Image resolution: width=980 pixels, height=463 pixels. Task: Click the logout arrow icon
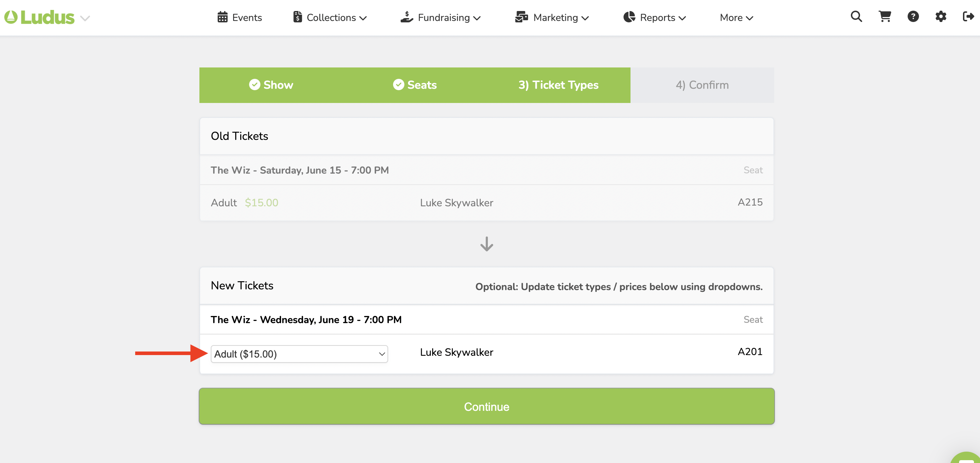(x=968, y=17)
